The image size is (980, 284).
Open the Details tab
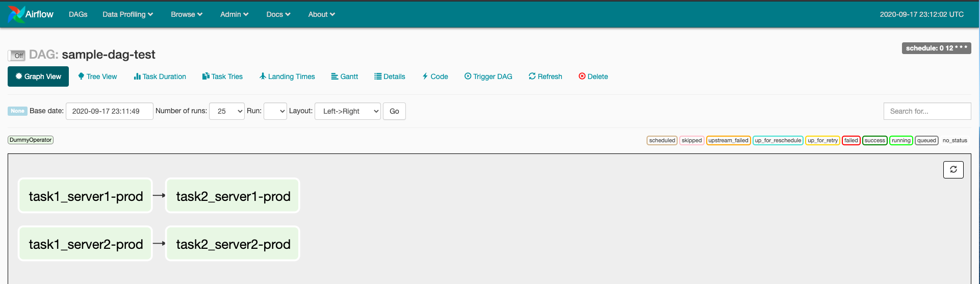pyautogui.click(x=390, y=76)
